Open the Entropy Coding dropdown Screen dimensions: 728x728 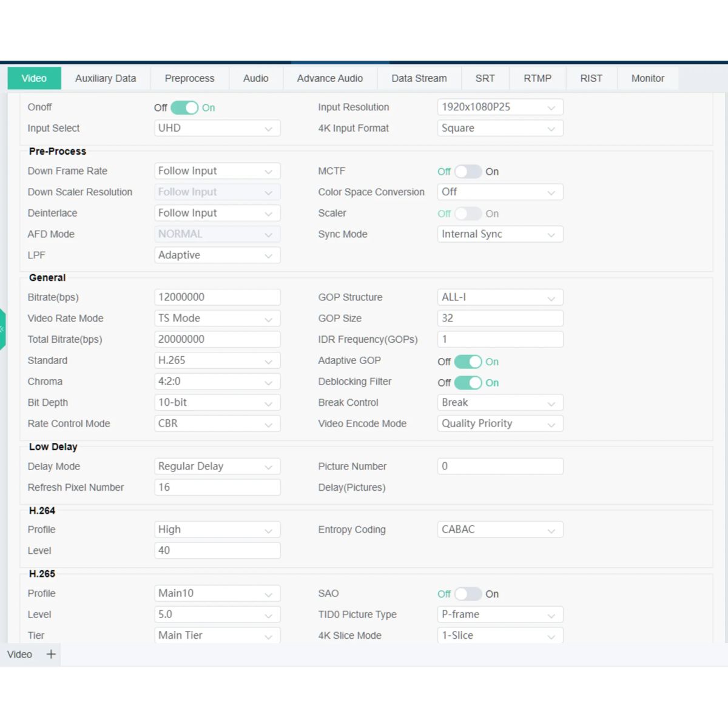[x=500, y=530]
